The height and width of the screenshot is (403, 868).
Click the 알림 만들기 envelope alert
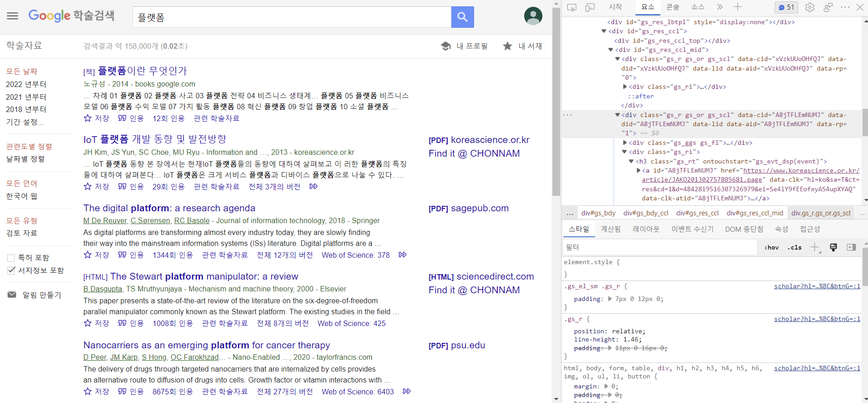click(x=35, y=295)
